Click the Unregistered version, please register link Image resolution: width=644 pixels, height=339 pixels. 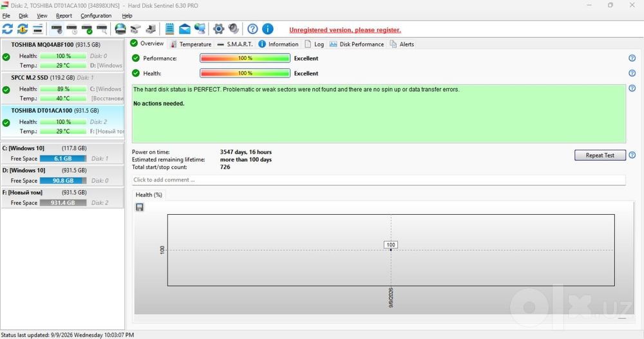click(345, 30)
